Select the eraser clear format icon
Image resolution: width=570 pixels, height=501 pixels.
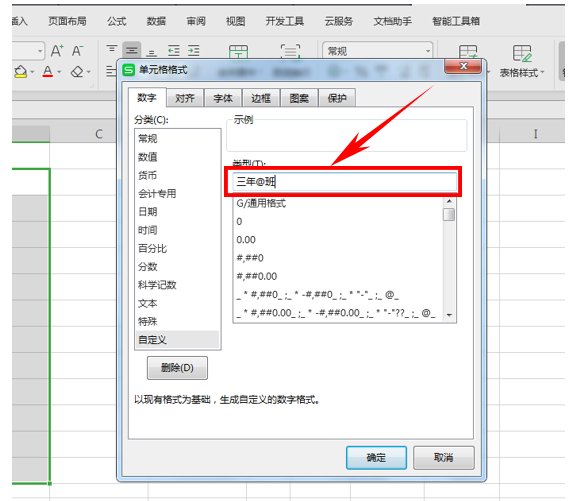point(77,71)
